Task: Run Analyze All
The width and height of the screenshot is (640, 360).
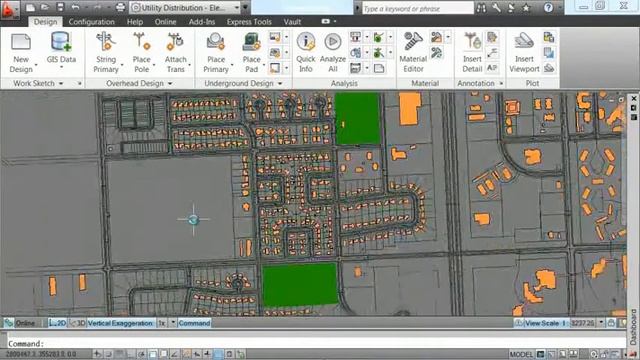Action: (x=333, y=53)
